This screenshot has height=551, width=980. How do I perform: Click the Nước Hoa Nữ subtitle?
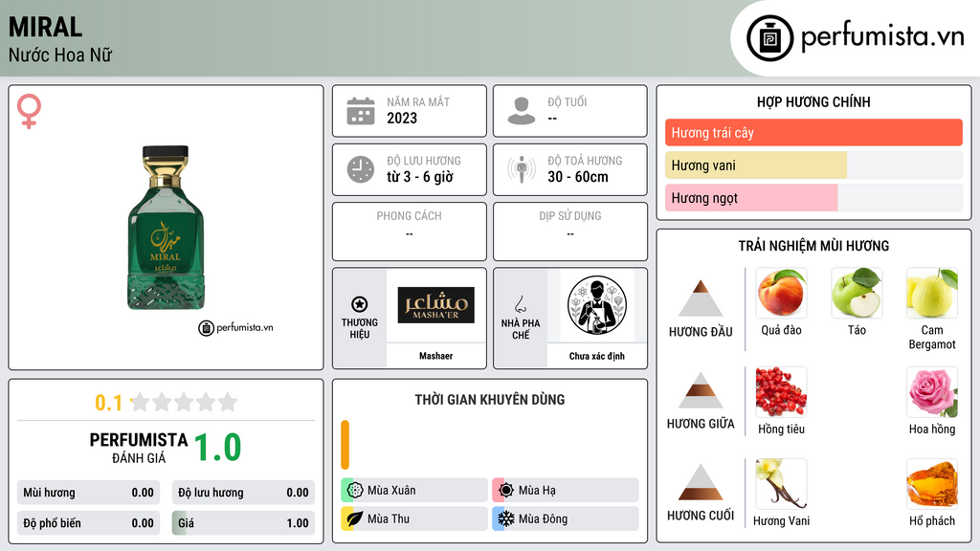coord(60,55)
